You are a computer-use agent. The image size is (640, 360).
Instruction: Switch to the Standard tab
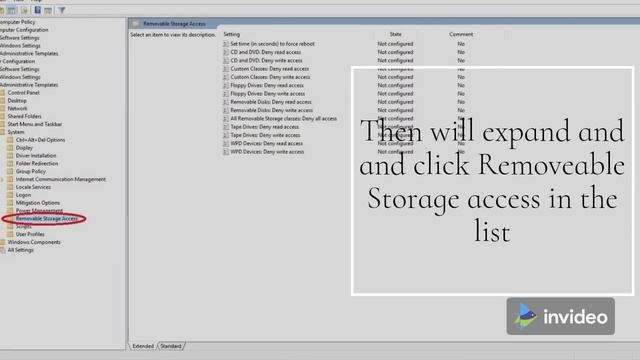tap(171, 346)
